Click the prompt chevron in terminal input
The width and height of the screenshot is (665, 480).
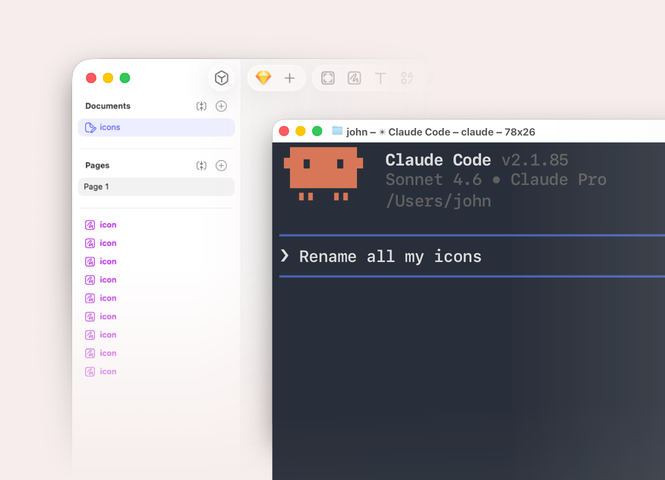[285, 256]
